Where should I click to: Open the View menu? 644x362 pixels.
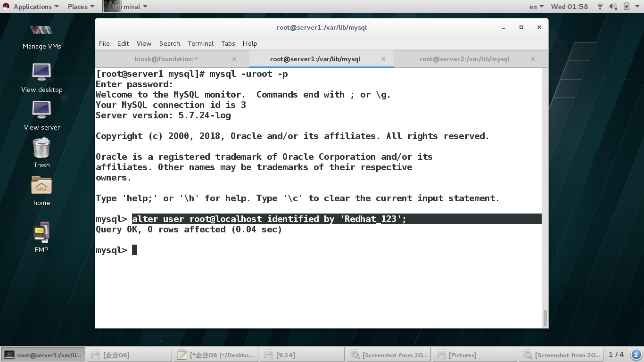pos(144,43)
